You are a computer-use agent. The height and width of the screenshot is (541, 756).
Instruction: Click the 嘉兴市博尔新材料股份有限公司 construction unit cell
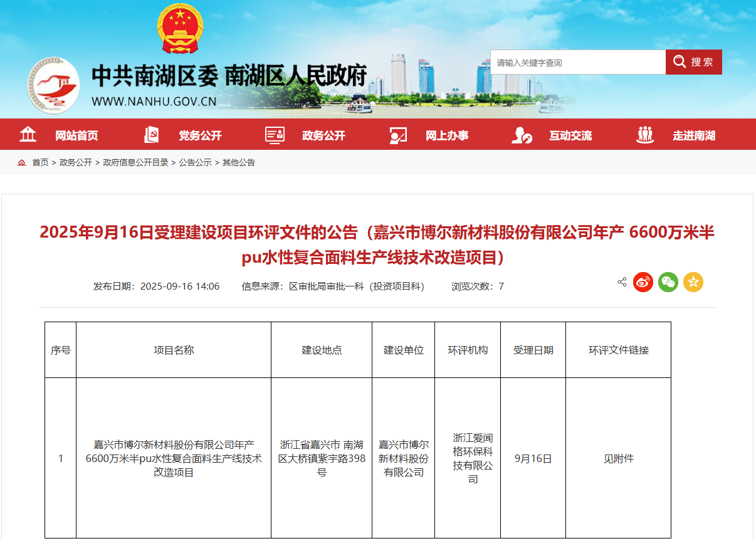click(404, 458)
